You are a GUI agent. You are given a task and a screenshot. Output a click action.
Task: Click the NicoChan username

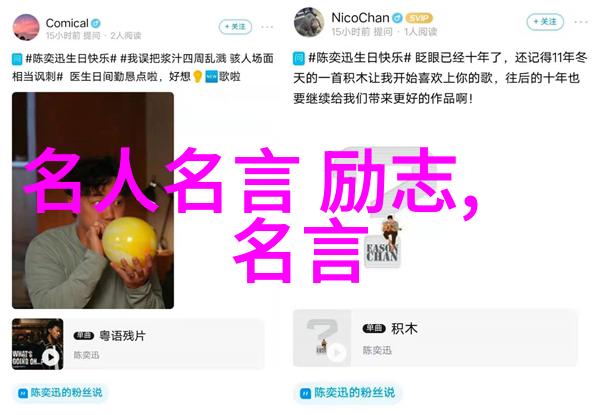click(360, 18)
